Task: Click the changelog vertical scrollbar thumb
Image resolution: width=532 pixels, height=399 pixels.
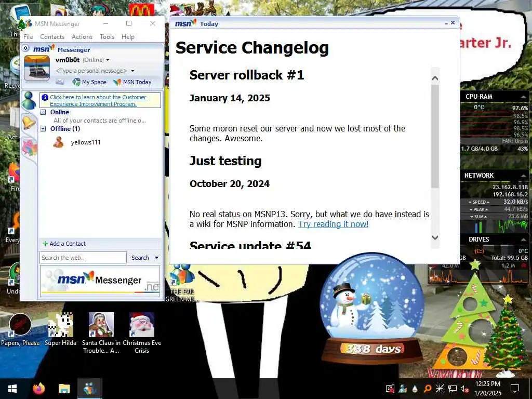Action: click(435, 136)
